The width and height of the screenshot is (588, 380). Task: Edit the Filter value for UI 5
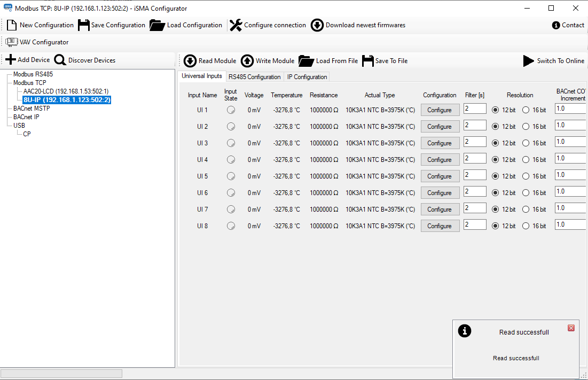(474, 175)
